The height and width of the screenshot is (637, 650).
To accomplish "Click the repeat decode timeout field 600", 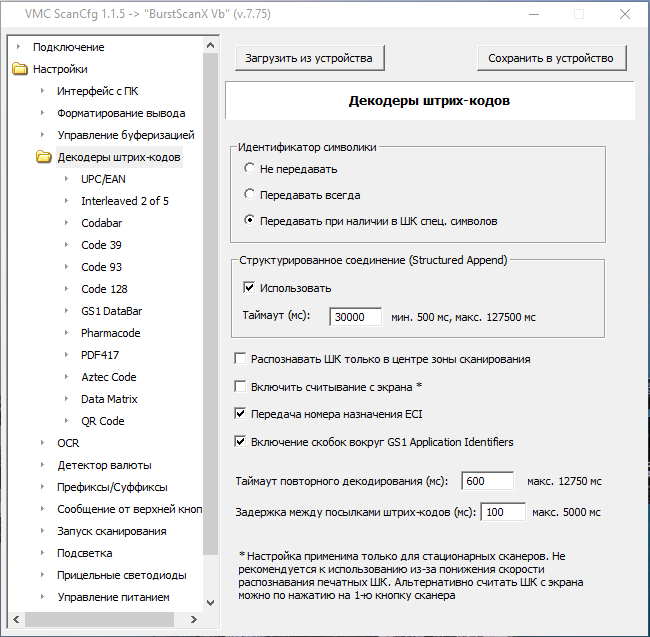I will pos(487,481).
